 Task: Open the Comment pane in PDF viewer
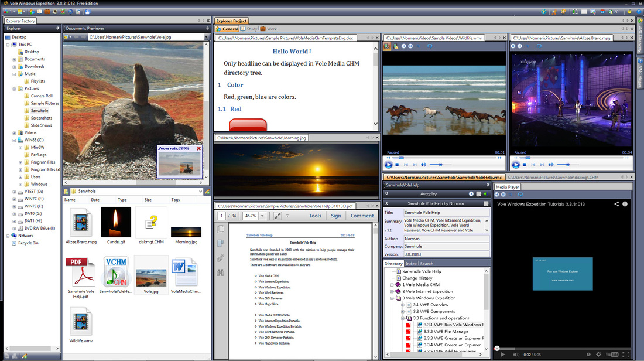(x=362, y=216)
